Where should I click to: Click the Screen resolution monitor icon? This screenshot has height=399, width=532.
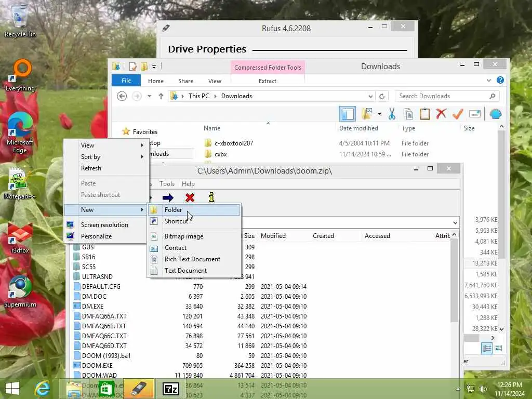[x=71, y=224]
